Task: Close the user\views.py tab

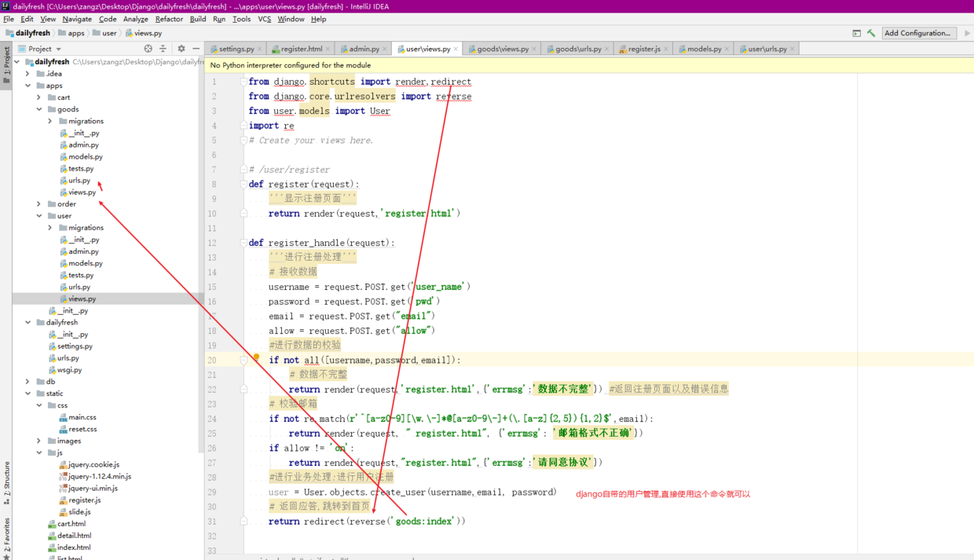Action: pyautogui.click(x=456, y=49)
